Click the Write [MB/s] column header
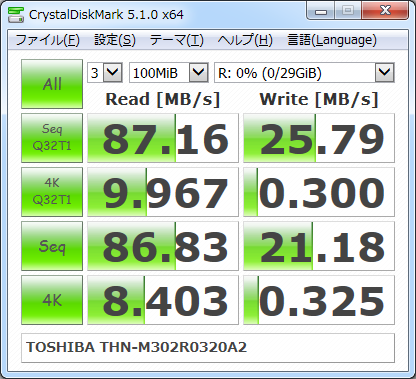The height and width of the screenshot is (379, 416). click(x=319, y=99)
